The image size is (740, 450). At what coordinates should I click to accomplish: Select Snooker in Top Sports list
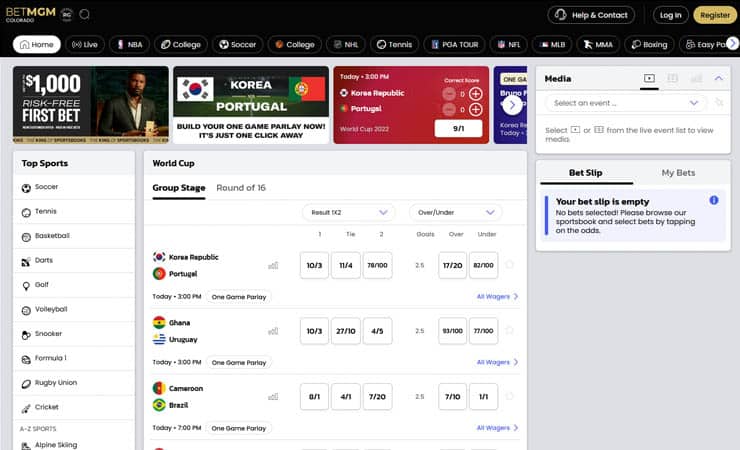tap(74, 334)
